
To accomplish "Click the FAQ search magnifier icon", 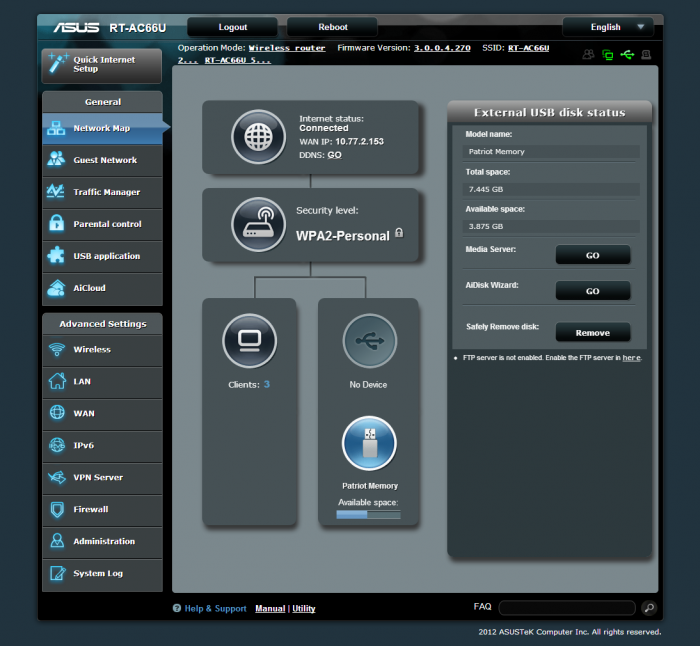I will (648, 607).
